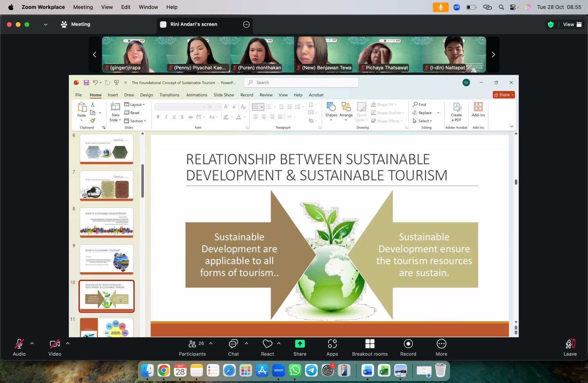The height and width of the screenshot is (383, 588).
Task: Open the Insert ribbon tab
Action: [112, 95]
